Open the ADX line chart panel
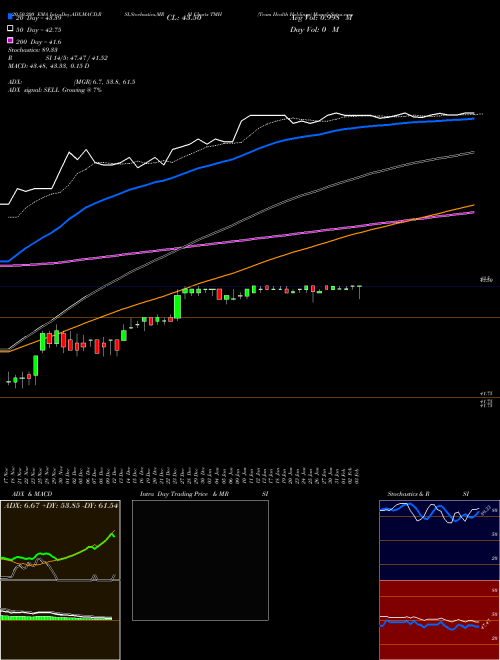 pos(60,540)
